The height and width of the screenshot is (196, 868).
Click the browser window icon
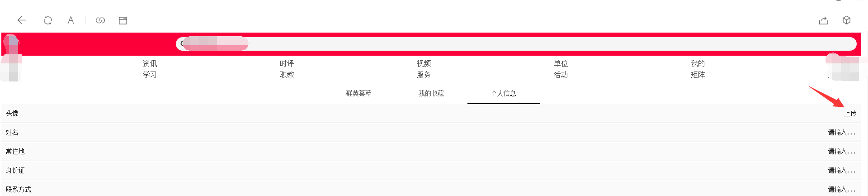tap(123, 20)
